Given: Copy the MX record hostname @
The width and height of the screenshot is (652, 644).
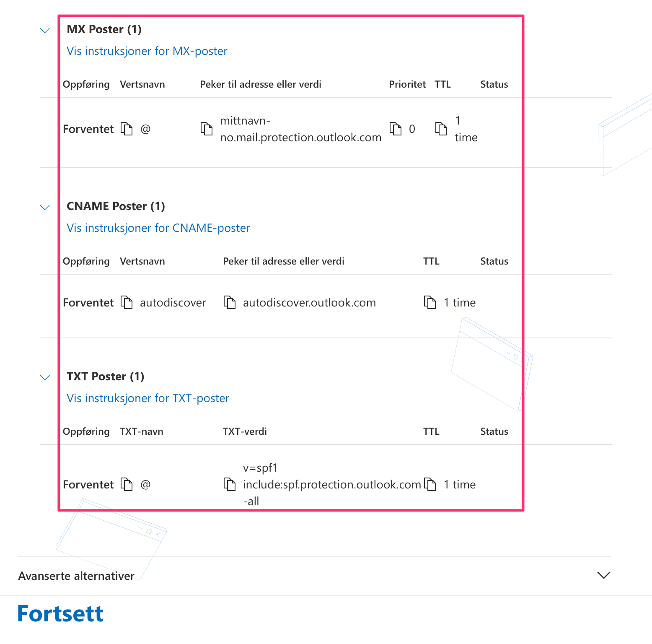Looking at the screenshot, I should pos(127,129).
